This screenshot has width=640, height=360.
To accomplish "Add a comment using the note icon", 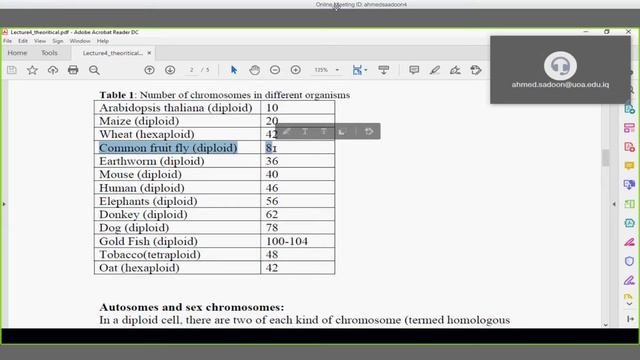I will (414, 70).
